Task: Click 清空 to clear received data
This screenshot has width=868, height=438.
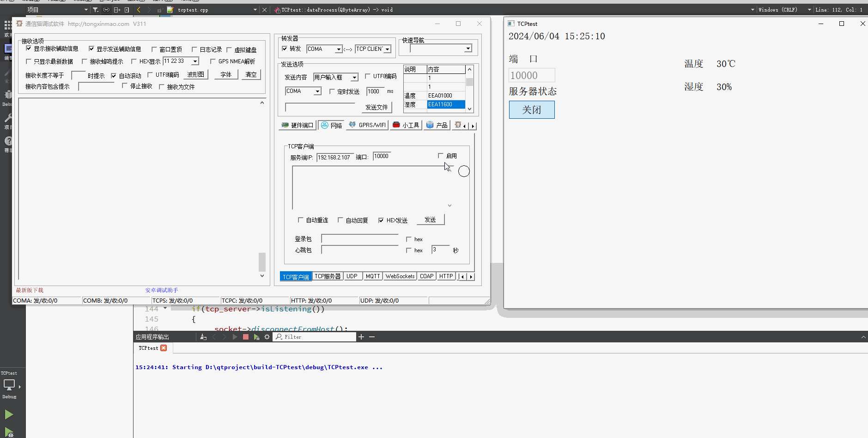Action: pos(251,74)
